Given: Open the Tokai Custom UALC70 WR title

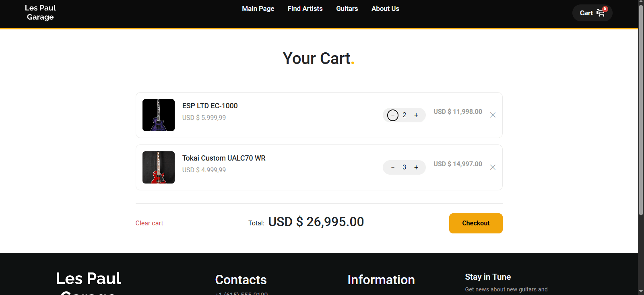Looking at the screenshot, I should click(x=224, y=158).
